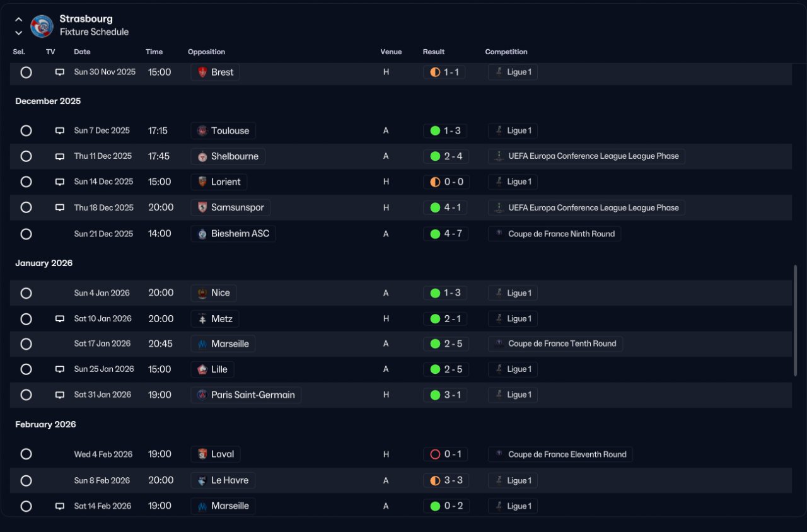Click the Lille club crest icon

coord(202,369)
